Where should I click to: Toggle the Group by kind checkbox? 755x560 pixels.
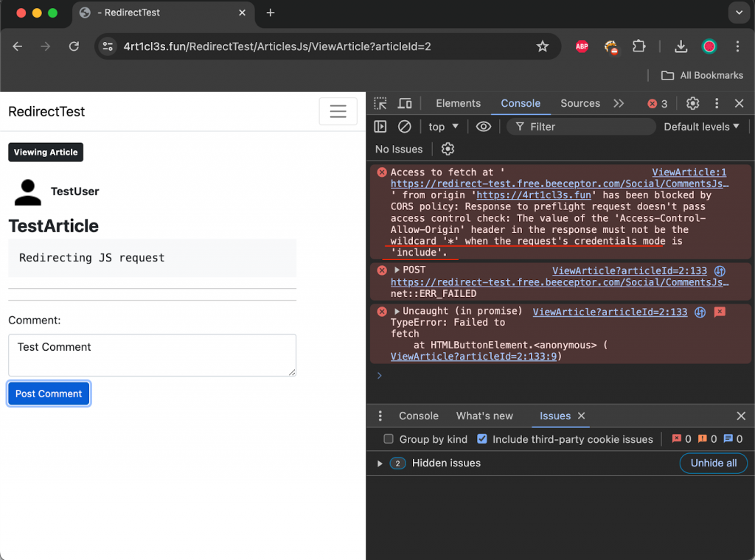point(389,439)
